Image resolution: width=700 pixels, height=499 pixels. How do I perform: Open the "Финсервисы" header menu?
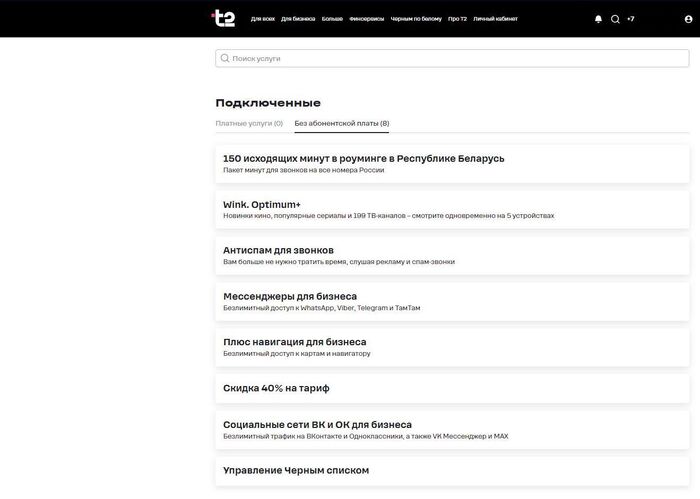click(x=366, y=19)
